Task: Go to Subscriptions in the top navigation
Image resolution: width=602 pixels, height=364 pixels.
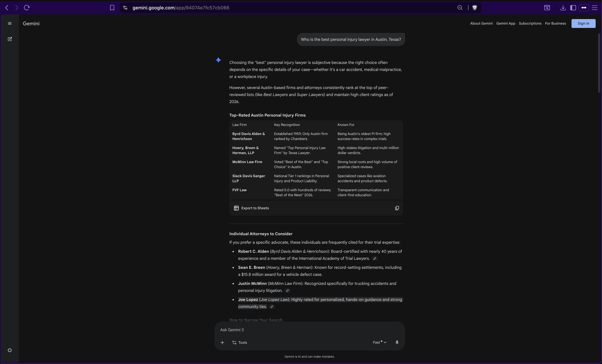Action: 530,23
